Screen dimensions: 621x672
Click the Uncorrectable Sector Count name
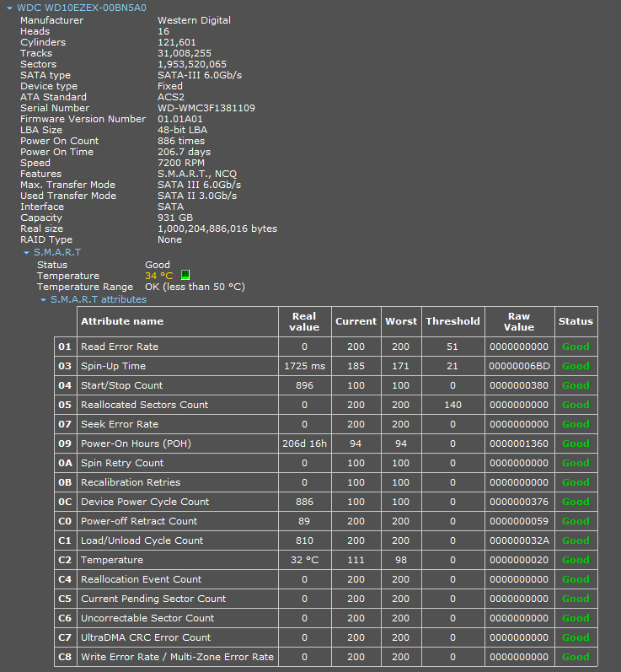(147, 618)
